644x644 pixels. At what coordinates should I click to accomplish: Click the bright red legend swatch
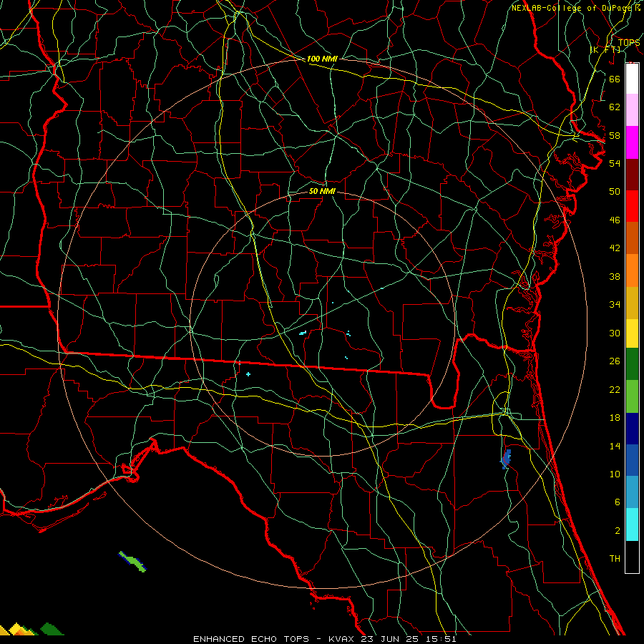coord(632,206)
